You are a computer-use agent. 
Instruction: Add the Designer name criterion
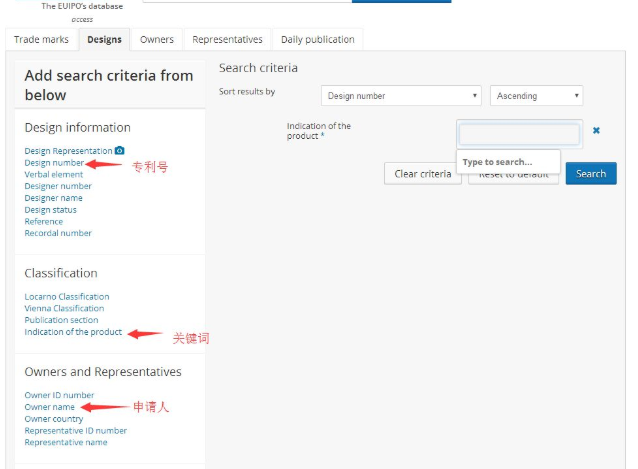pyautogui.click(x=54, y=198)
